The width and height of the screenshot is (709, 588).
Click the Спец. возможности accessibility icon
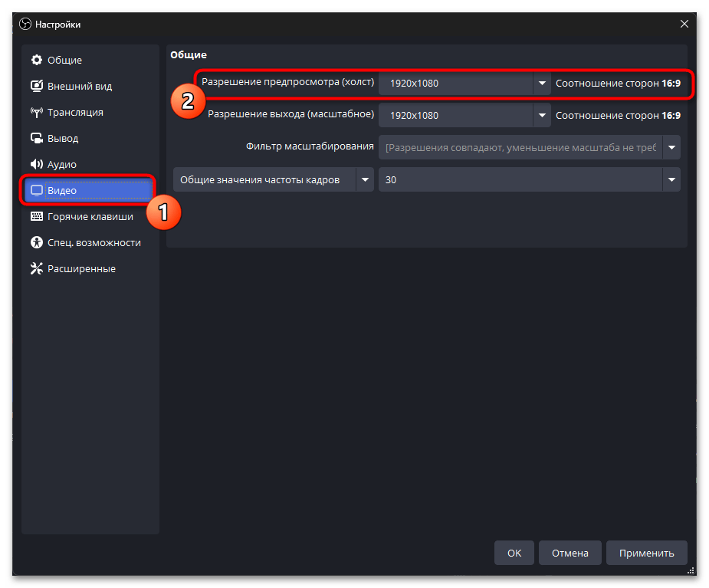click(36, 243)
